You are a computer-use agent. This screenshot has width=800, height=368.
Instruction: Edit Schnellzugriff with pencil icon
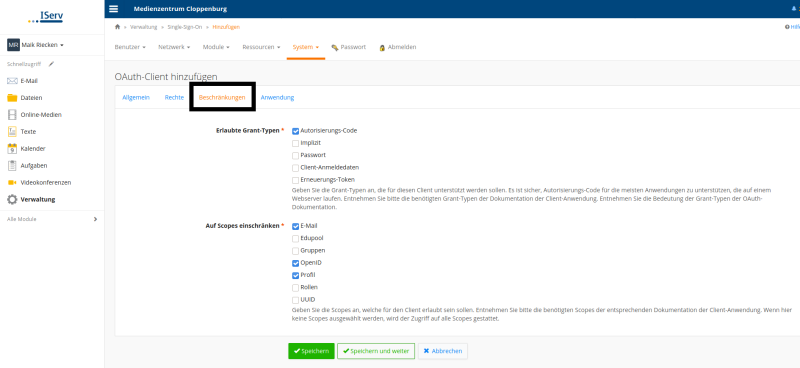[51, 64]
